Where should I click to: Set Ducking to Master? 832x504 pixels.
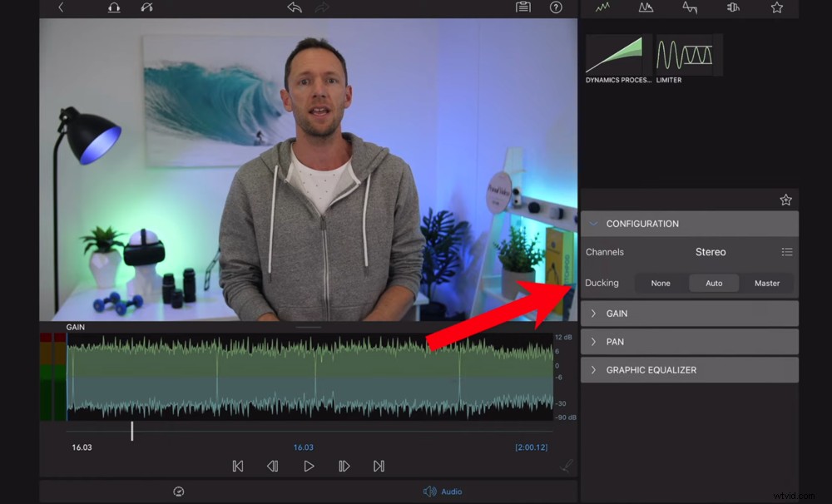tap(766, 283)
